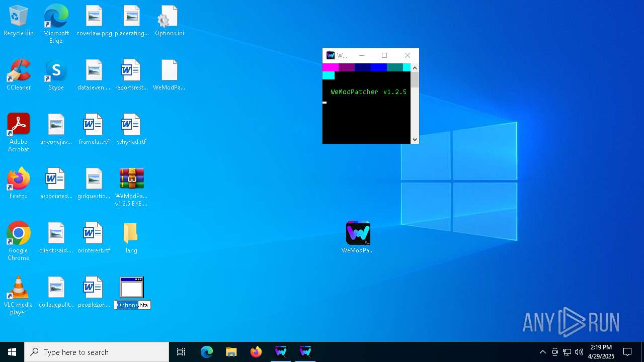Select the Options.ini file icon
Image resolution: width=644 pixels, height=362 pixels.
pos(169,21)
